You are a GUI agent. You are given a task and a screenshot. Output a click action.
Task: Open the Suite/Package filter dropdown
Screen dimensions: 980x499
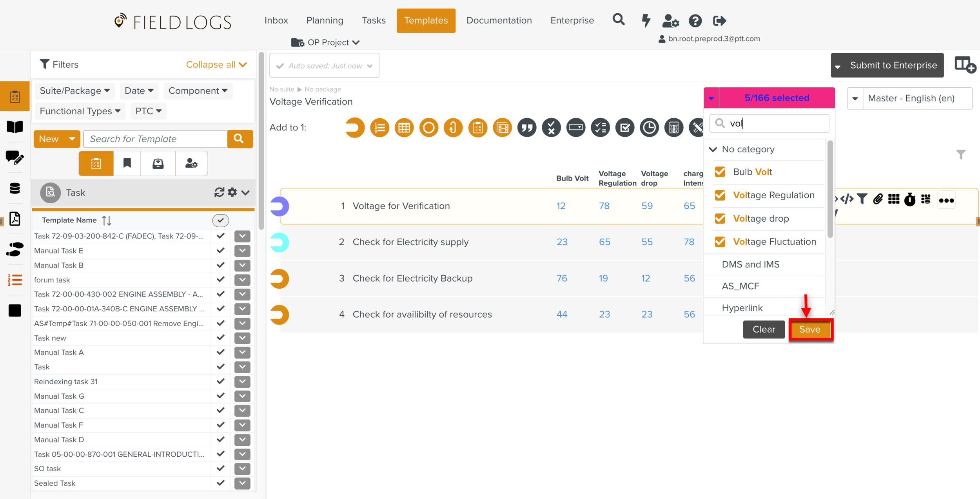pos(74,91)
